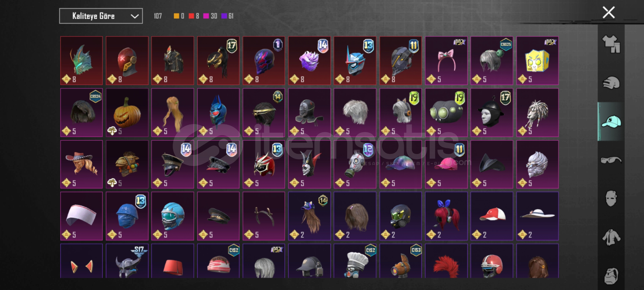Select the white chef hat CIS2 item
Image resolution: width=644 pixels, height=290 pixels.
355,261
